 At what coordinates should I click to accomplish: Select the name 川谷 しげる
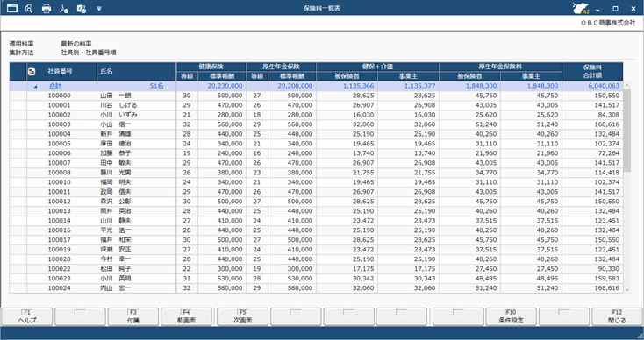pyautogui.click(x=118, y=105)
